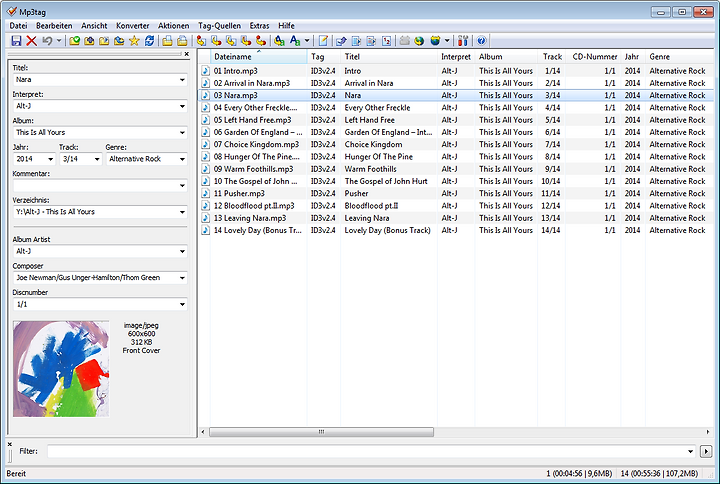
Task: Expand the Genre dropdown
Action: click(x=182, y=159)
